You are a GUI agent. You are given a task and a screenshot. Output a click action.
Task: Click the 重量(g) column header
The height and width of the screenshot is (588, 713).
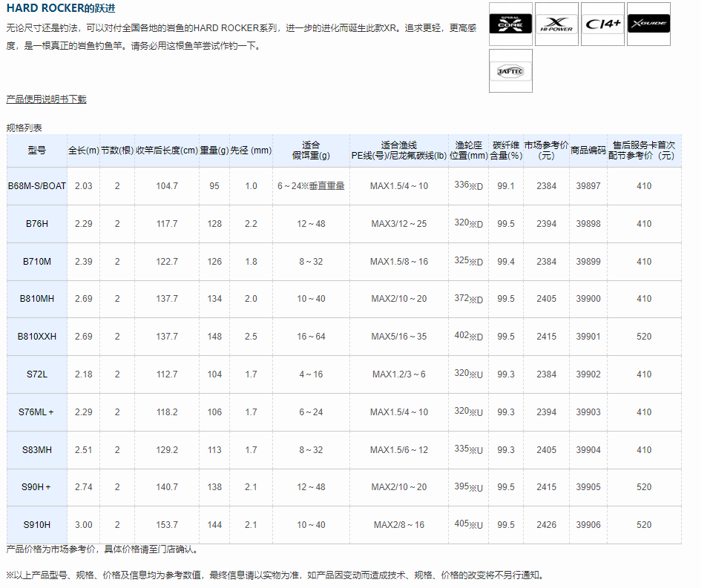[214, 151]
